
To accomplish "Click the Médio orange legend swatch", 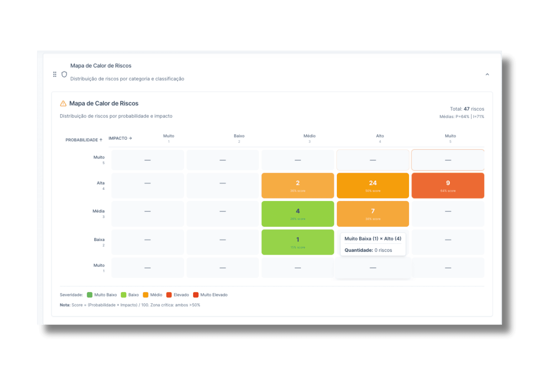I will [x=146, y=295].
